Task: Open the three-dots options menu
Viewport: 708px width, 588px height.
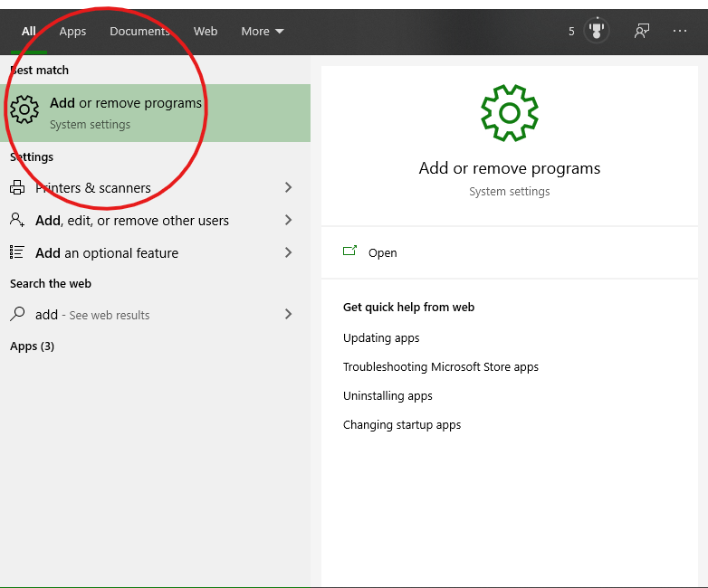Action: click(x=680, y=31)
